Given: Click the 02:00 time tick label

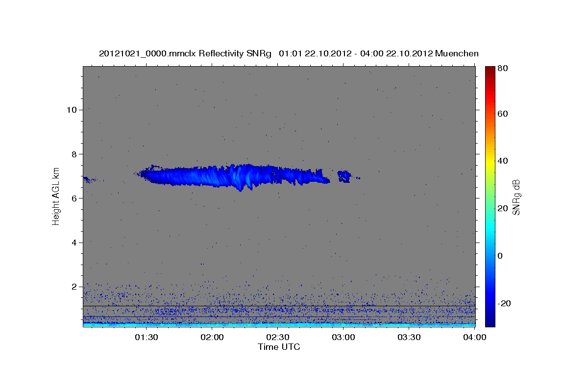Looking at the screenshot, I should click(212, 337).
